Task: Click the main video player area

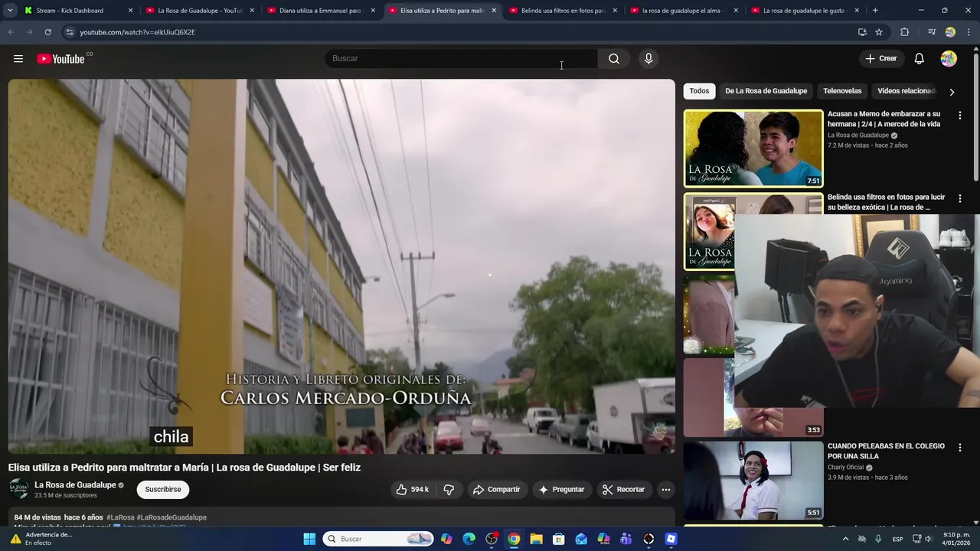Action: click(x=341, y=266)
